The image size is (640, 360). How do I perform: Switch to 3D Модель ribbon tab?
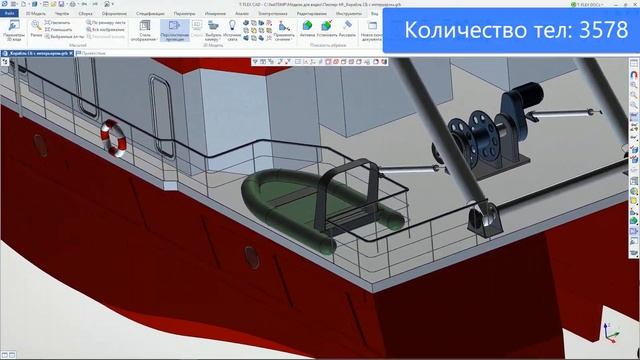click(36, 13)
